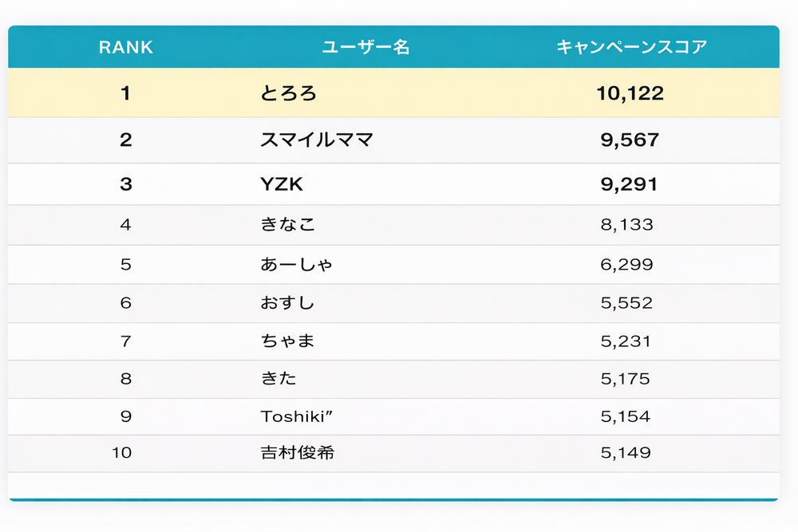Open the YZK user entry
The image size is (798, 532).
(x=282, y=184)
